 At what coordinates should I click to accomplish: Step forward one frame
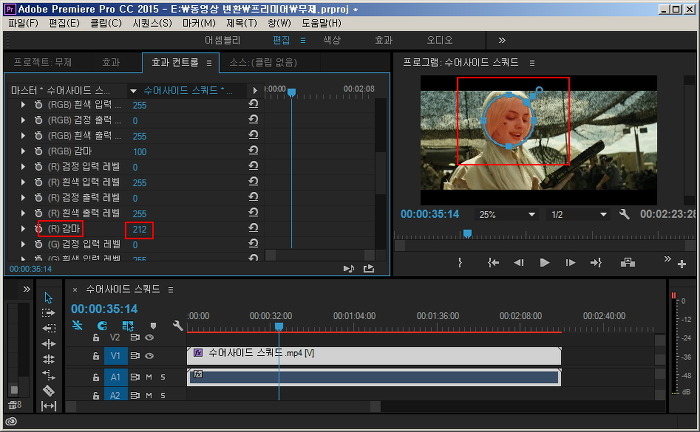point(570,263)
